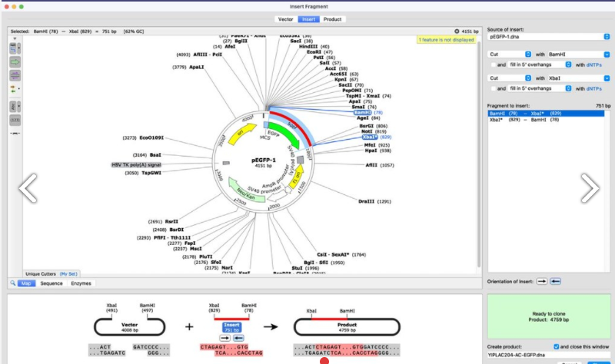Toggle the green arrow show features icon
Viewport: 615px width, 364px height.
[15, 62]
